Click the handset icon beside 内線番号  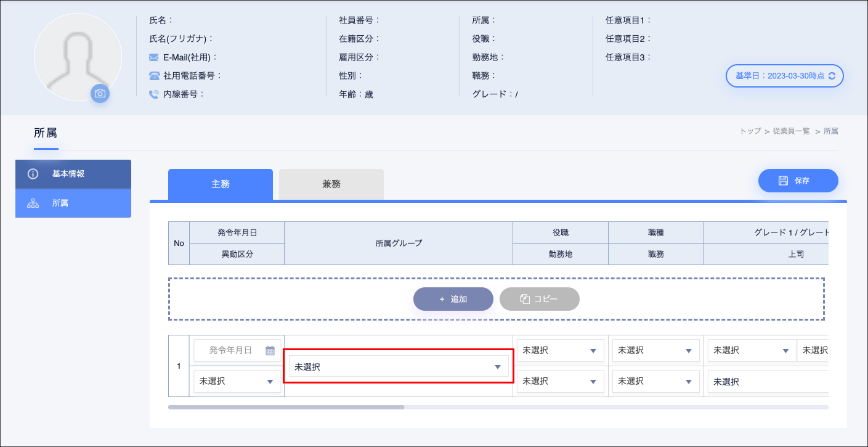154,94
